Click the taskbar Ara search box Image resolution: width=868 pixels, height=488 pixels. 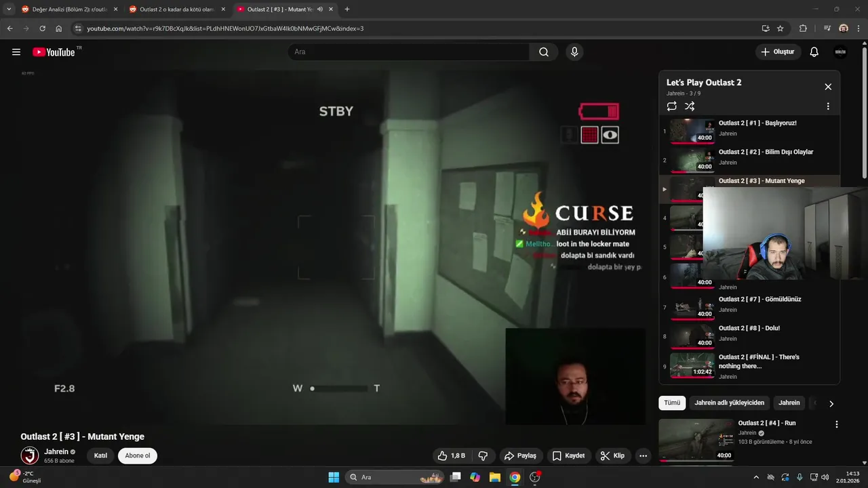(395, 477)
